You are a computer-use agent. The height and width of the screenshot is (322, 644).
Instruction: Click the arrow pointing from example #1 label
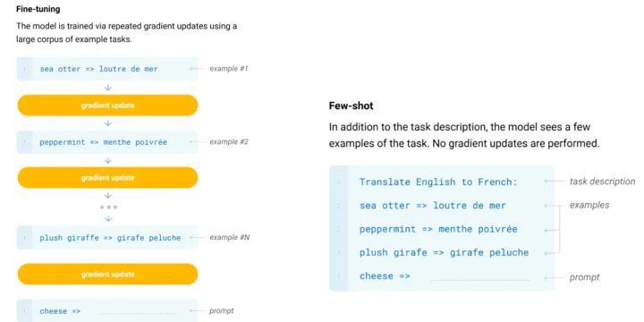click(197, 69)
